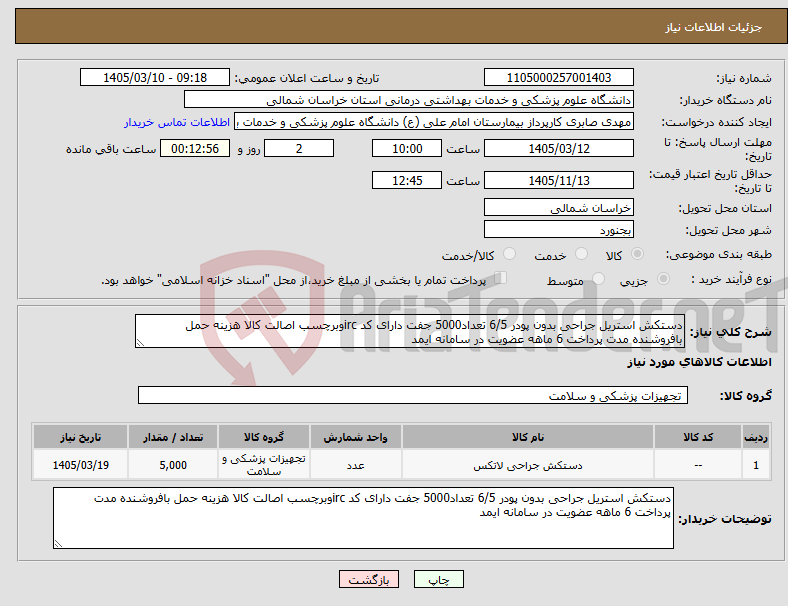Click the تعداد / مقدار column header

pyautogui.click(x=173, y=437)
